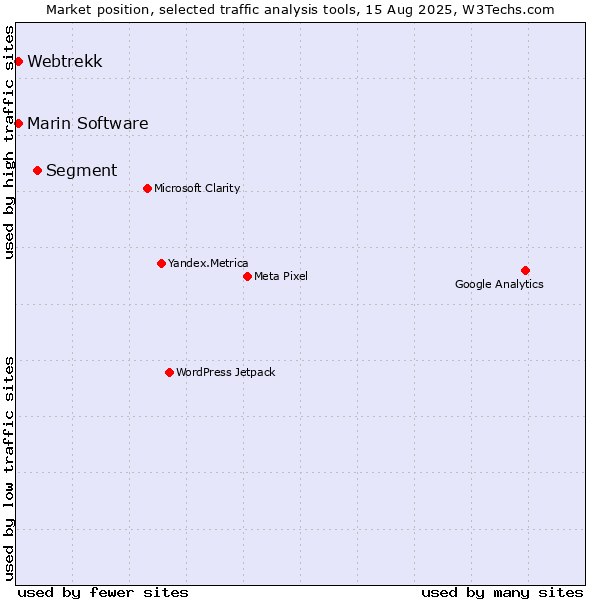This screenshot has height=600, width=600.
Task: Click the 'used by fewer sites' axis label
Action: (x=103, y=593)
